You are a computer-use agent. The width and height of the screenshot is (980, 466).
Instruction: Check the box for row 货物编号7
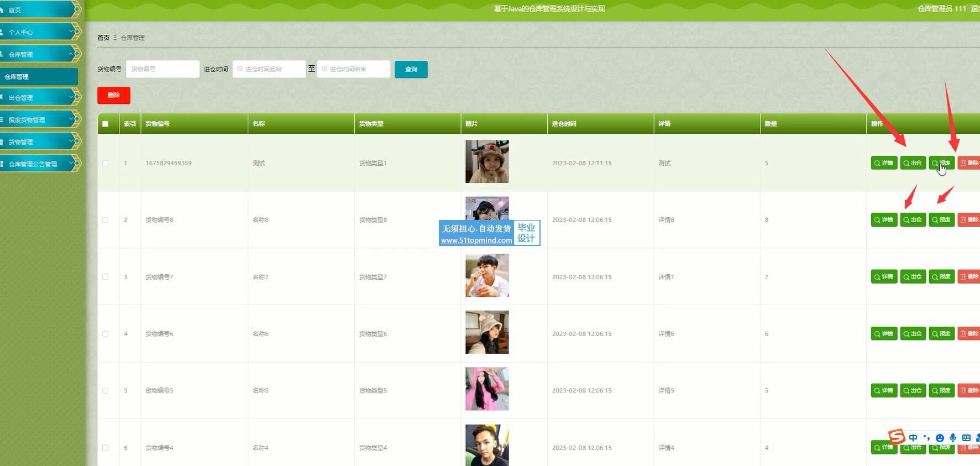105,277
